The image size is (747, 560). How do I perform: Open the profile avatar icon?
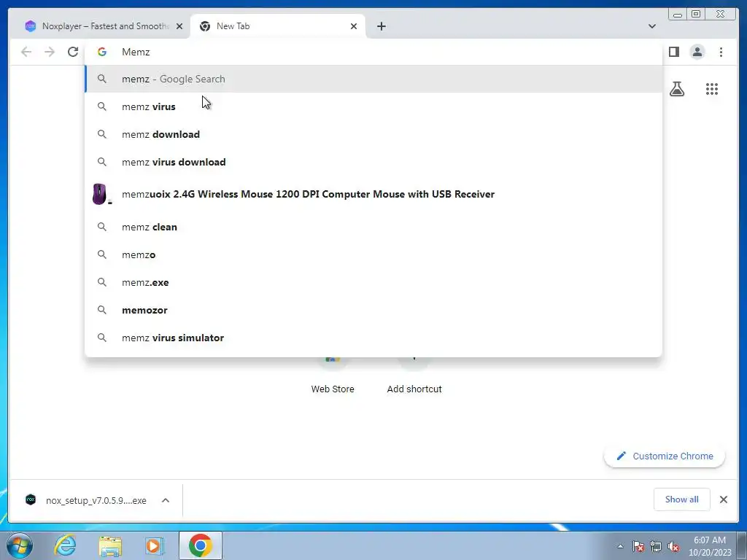[697, 52]
